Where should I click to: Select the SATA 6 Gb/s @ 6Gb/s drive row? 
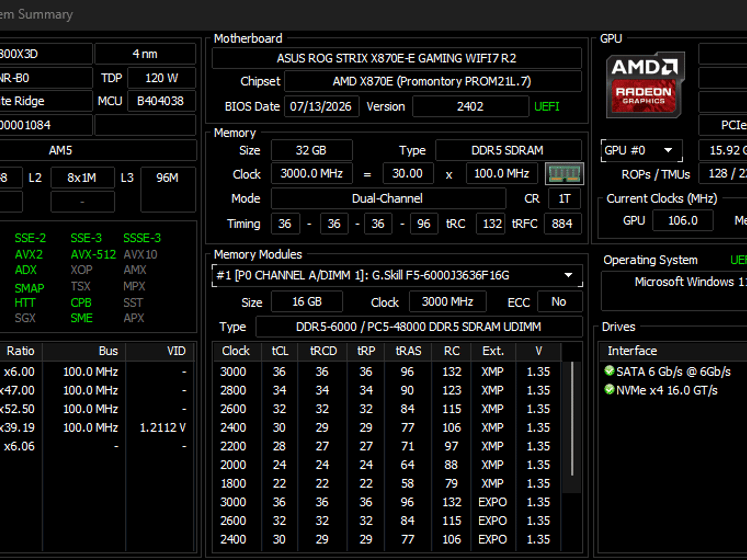point(673,371)
